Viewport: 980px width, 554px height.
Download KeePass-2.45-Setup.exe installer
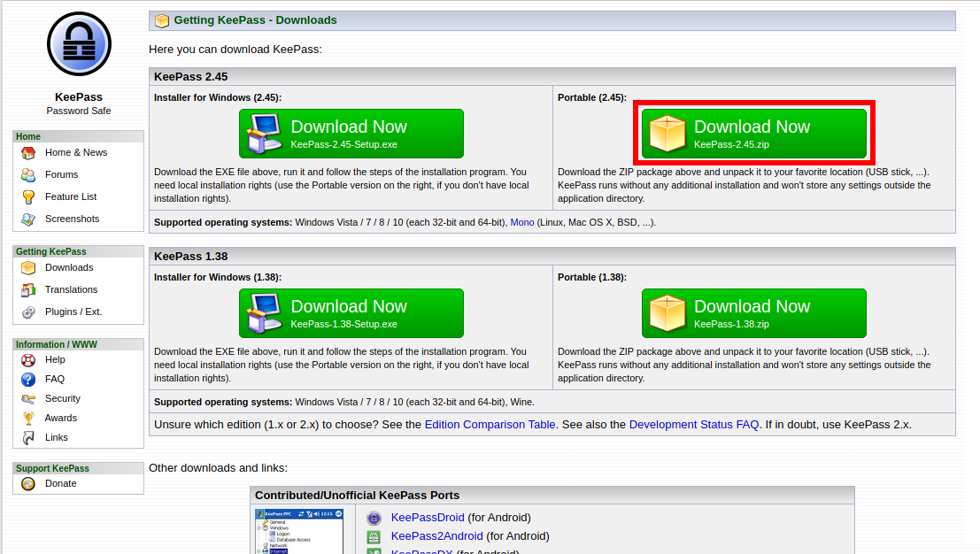[x=351, y=134]
